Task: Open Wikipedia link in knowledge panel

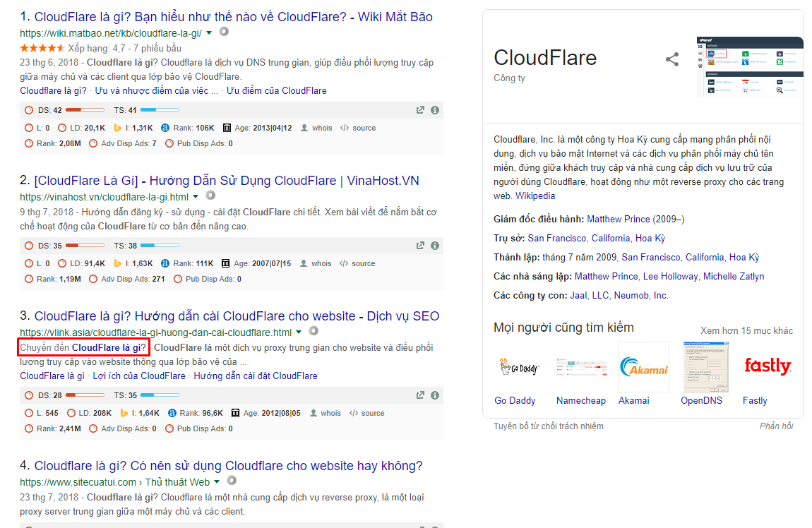Action: coord(535,196)
